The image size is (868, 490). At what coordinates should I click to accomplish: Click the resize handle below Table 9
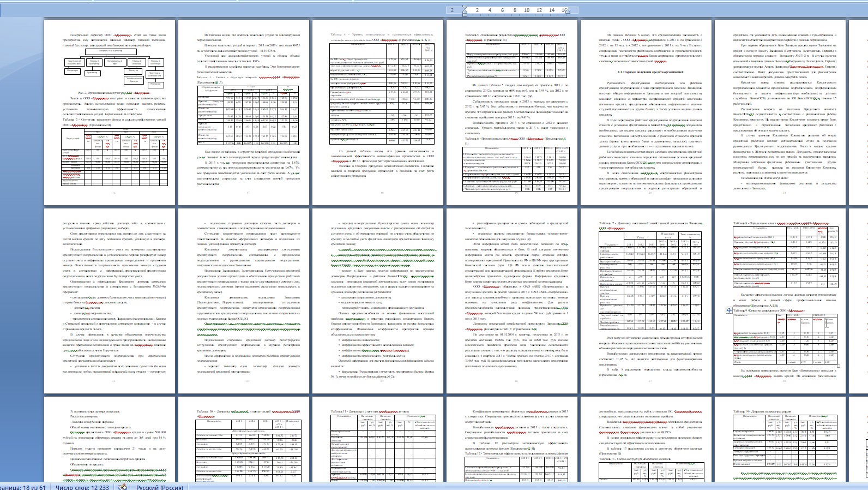(x=839, y=366)
